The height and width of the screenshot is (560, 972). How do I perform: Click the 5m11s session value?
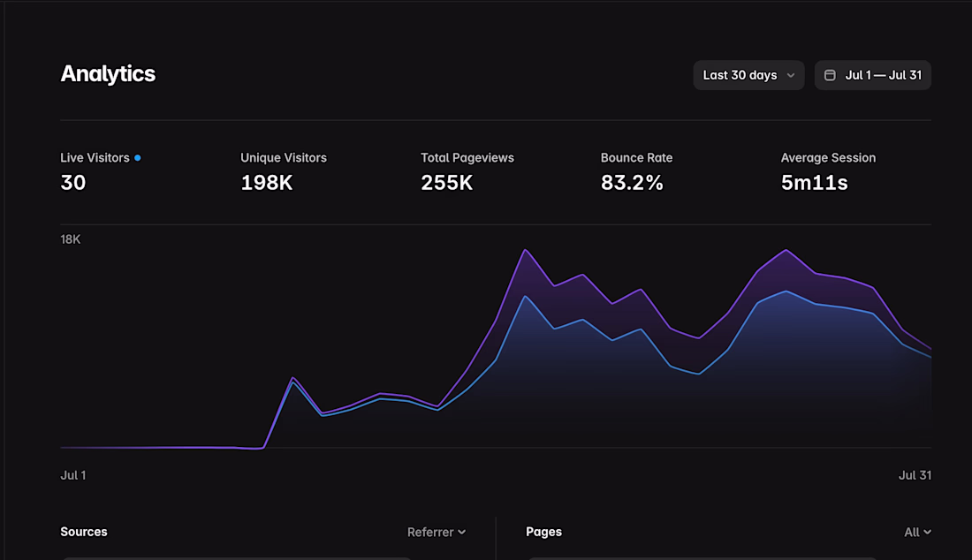click(814, 183)
